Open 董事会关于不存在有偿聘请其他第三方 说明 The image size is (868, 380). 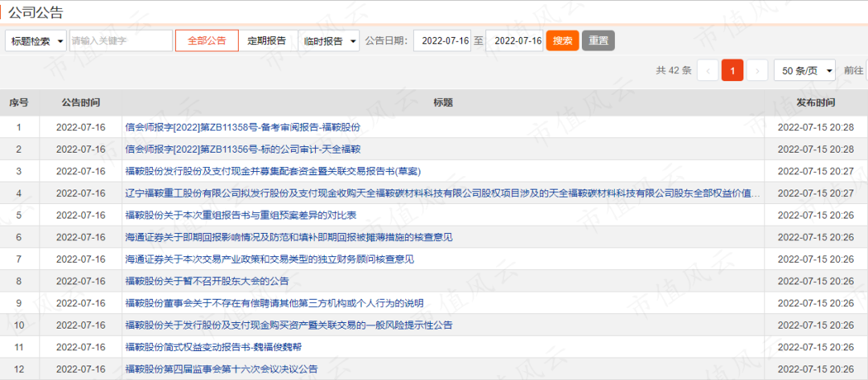click(275, 303)
